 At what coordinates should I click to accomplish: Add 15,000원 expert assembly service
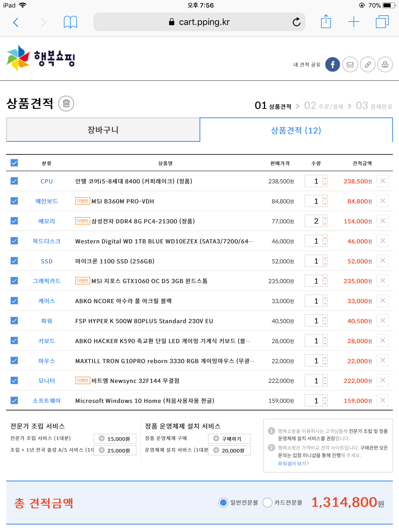tap(115, 439)
